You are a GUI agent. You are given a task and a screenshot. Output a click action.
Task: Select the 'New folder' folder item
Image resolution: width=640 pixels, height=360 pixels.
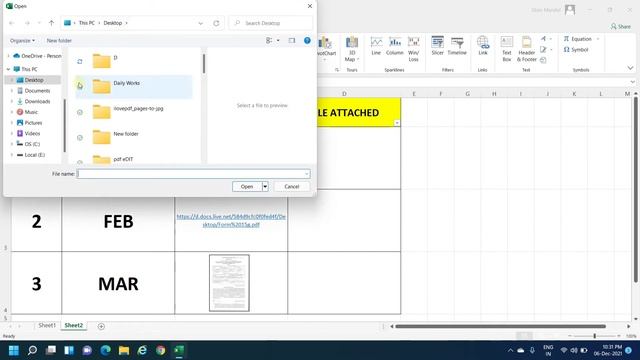pyautogui.click(x=134, y=137)
